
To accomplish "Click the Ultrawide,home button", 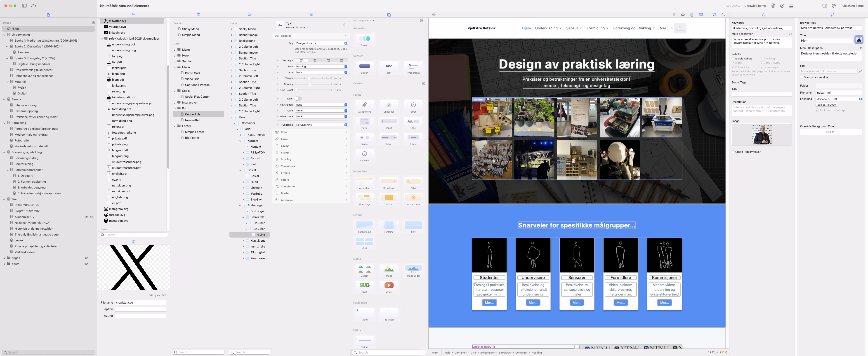I will coord(755,6).
